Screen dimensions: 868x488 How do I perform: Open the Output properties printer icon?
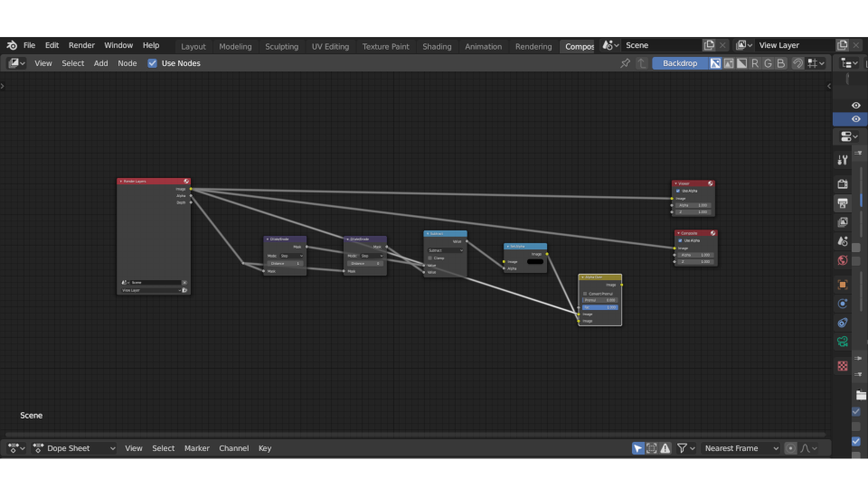843,203
